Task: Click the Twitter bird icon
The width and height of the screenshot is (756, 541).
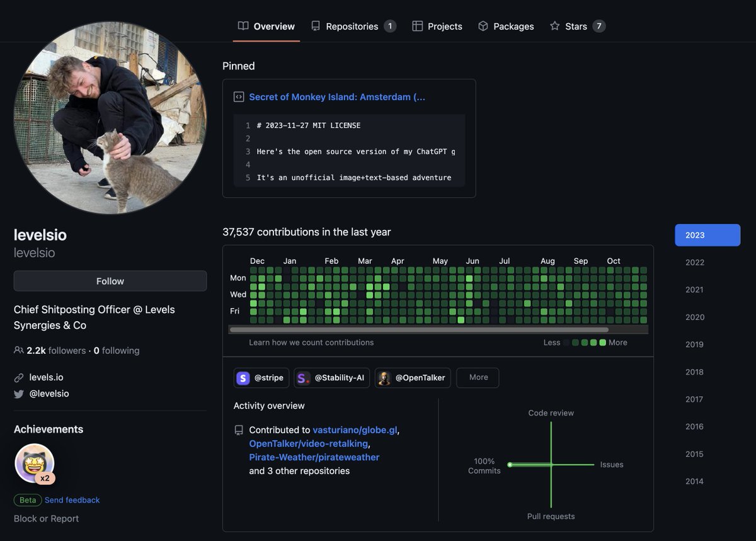Action: coord(19,394)
